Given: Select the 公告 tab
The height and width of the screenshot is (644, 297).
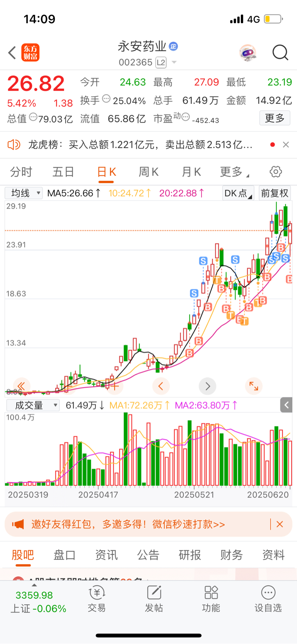Looking at the screenshot, I should 148,555.
